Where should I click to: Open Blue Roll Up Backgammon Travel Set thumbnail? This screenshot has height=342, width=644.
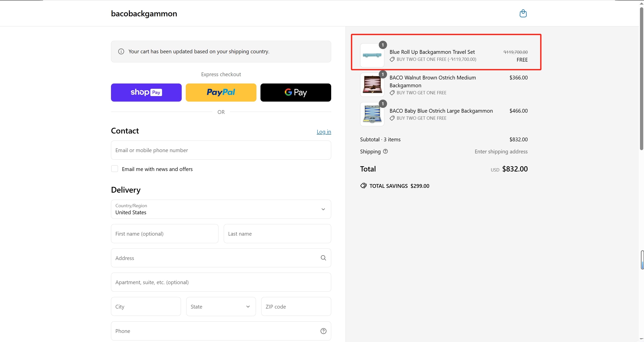coord(372,55)
